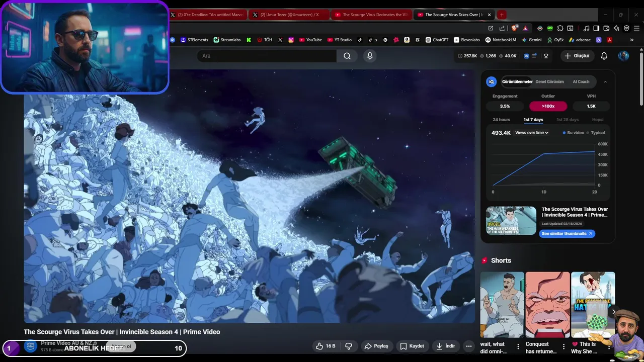The width and height of the screenshot is (644, 362).
Task: Switch to the Umur Tezer X browser tab
Action: (x=289, y=15)
